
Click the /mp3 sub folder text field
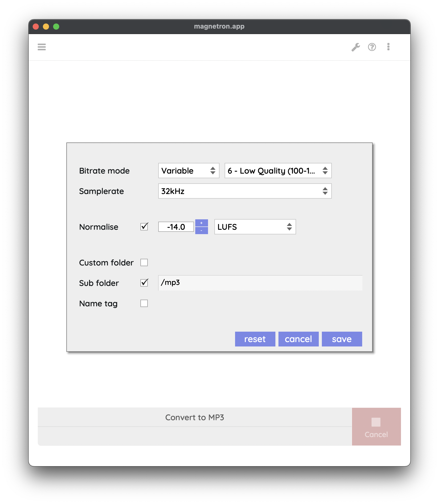point(260,283)
